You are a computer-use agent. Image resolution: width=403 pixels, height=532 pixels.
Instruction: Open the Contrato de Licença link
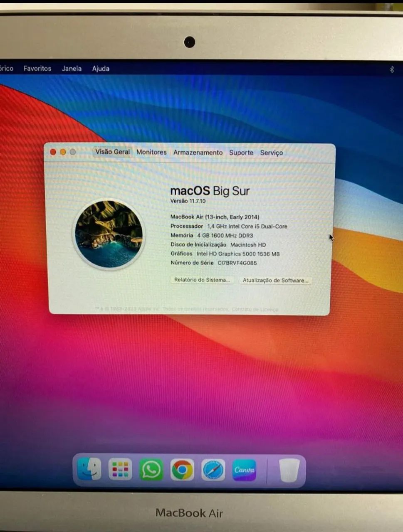257,309
